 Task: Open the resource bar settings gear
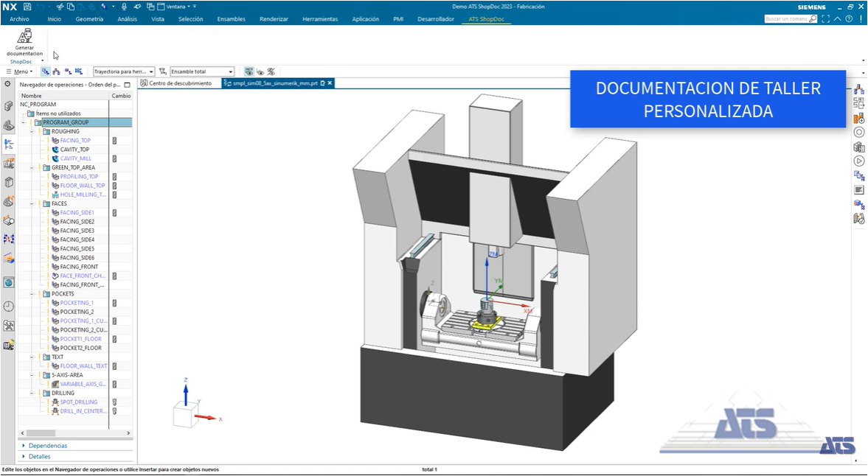coord(7,84)
